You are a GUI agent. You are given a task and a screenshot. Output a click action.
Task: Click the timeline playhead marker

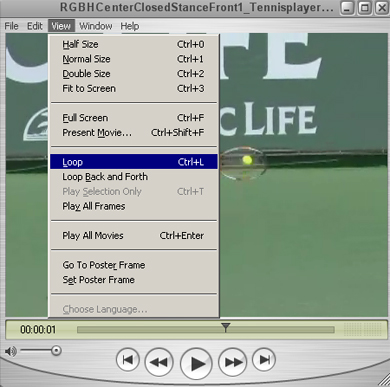[x=226, y=327]
